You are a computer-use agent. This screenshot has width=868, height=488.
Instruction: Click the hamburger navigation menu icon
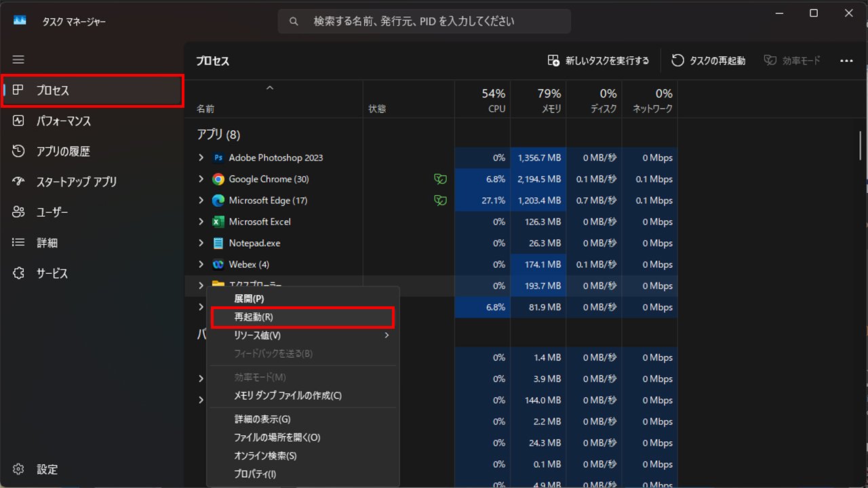pyautogui.click(x=18, y=60)
